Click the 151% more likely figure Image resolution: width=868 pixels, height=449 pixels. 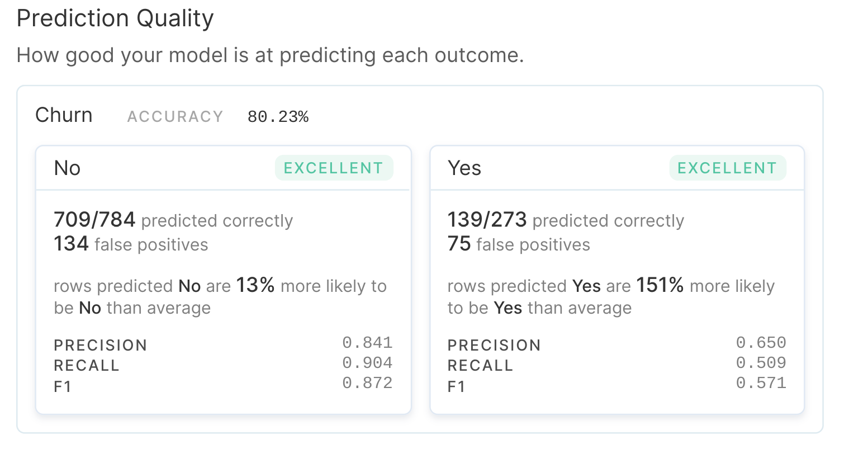coord(660,285)
